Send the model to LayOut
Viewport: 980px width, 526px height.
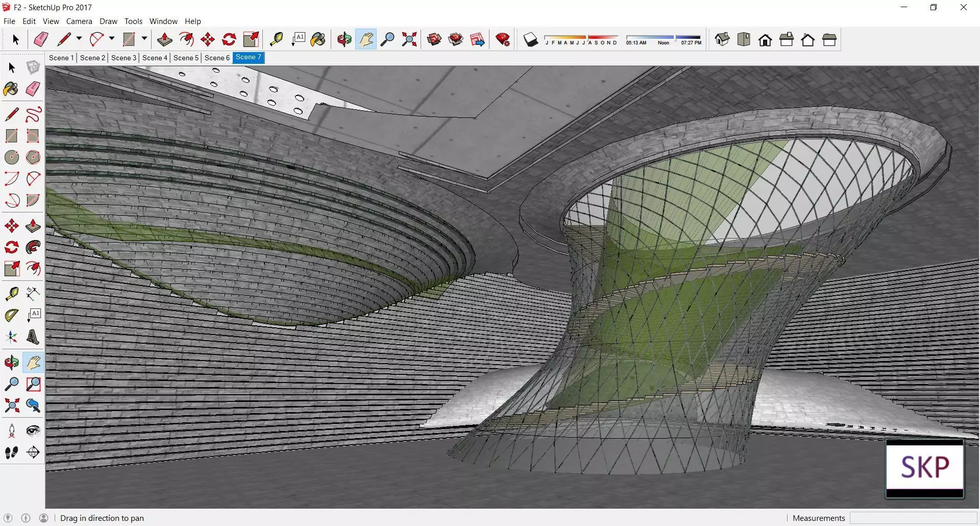pos(477,39)
